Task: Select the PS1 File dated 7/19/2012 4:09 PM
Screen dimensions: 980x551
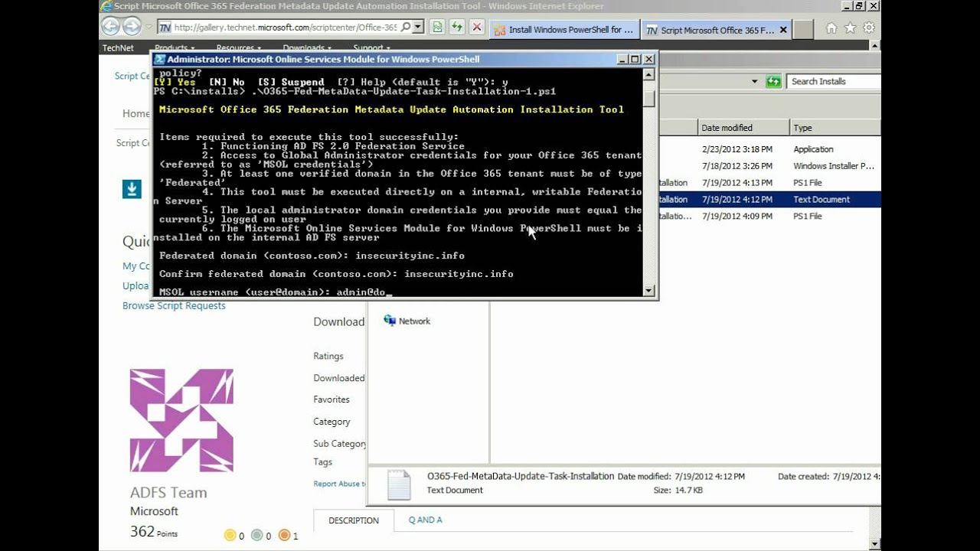Action: (x=769, y=217)
